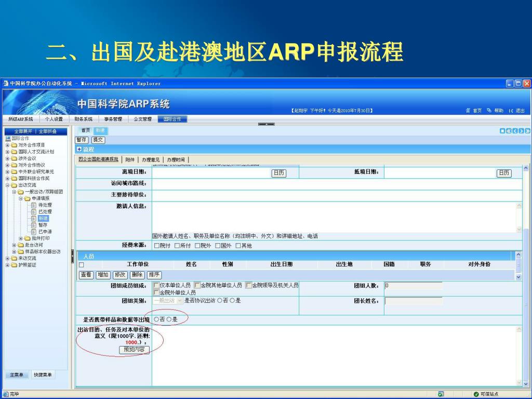
Task: Switch to the 附件 tab
Action: [x=130, y=160]
